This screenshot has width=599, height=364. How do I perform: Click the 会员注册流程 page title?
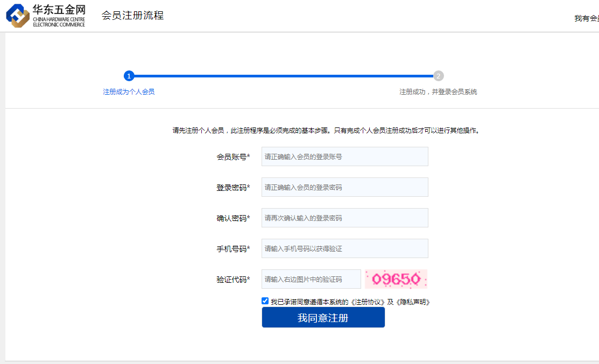(132, 16)
